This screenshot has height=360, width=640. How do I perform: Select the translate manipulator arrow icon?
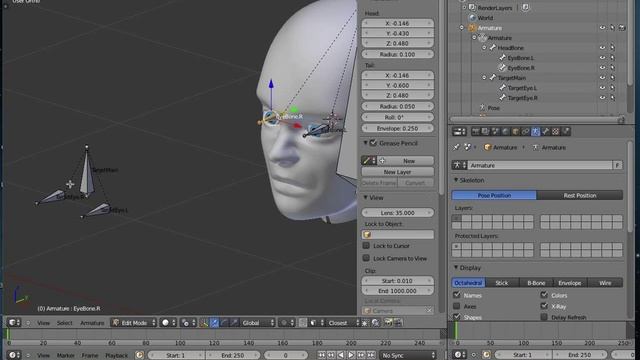(x=214, y=323)
